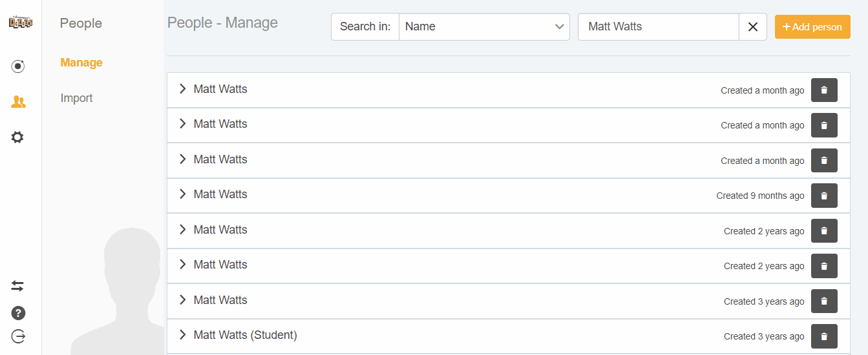
Task: Open the dashboard circle icon in sidebar
Action: click(x=18, y=66)
